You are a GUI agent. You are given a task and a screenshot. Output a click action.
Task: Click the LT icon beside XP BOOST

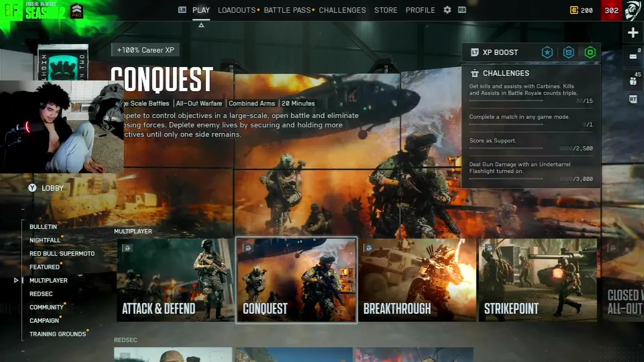coord(474,52)
